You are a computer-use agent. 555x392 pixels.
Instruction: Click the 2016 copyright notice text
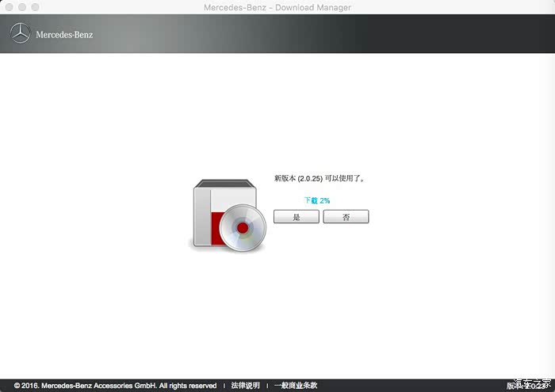click(x=116, y=386)
